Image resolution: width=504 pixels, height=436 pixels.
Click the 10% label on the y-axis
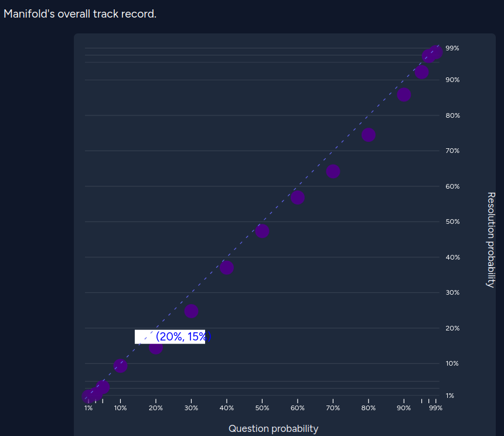click(x=452, y=364)
